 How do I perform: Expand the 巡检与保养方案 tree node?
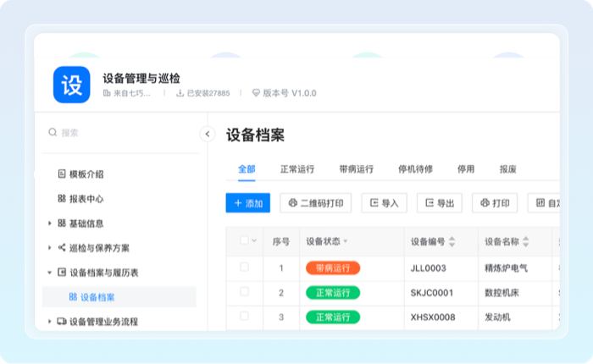tap(50, 248)
